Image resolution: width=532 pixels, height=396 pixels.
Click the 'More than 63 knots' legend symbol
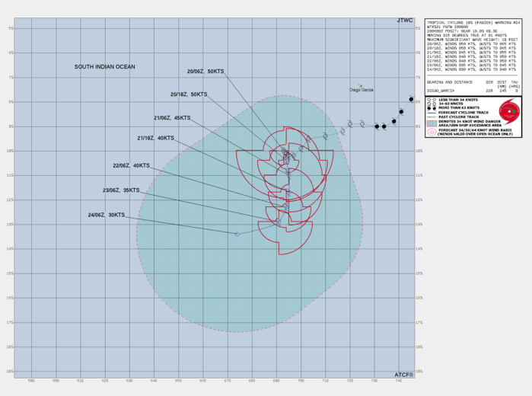click(x=431, y=107)
